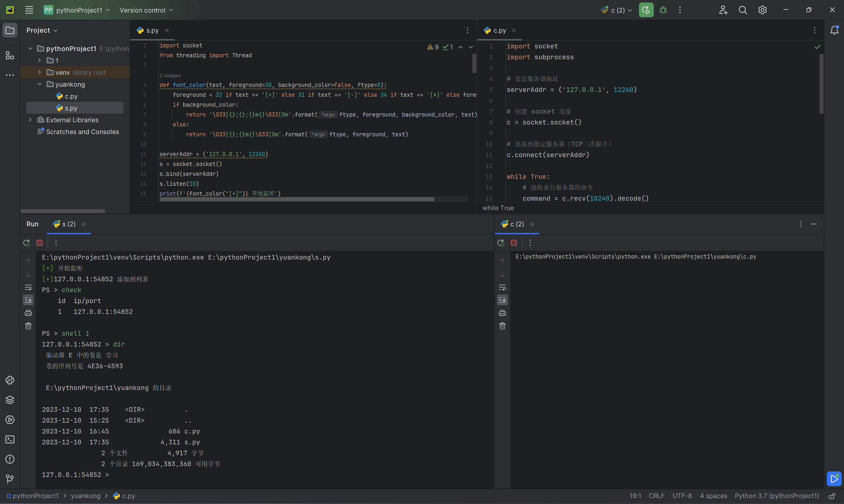Click Python 3.7 interpreter in status bar
This screenshot has width=844, height=504.
pos(777,496)
